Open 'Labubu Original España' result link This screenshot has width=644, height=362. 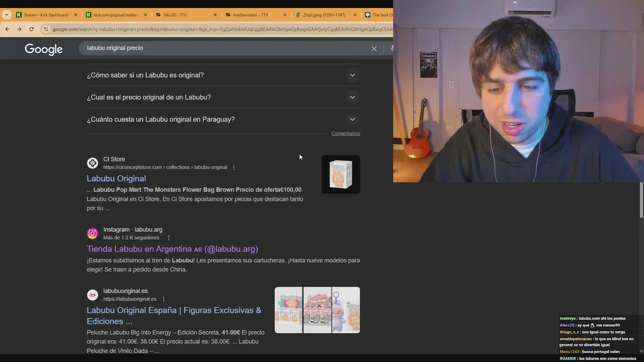(174, 316)
